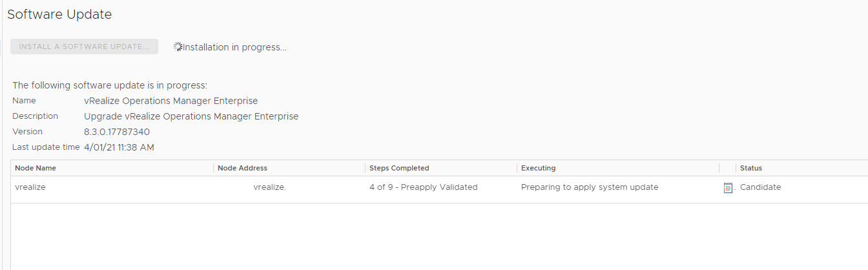Click the vrealize. node address cell
868x270 pixels.
(x=269, y=187)
